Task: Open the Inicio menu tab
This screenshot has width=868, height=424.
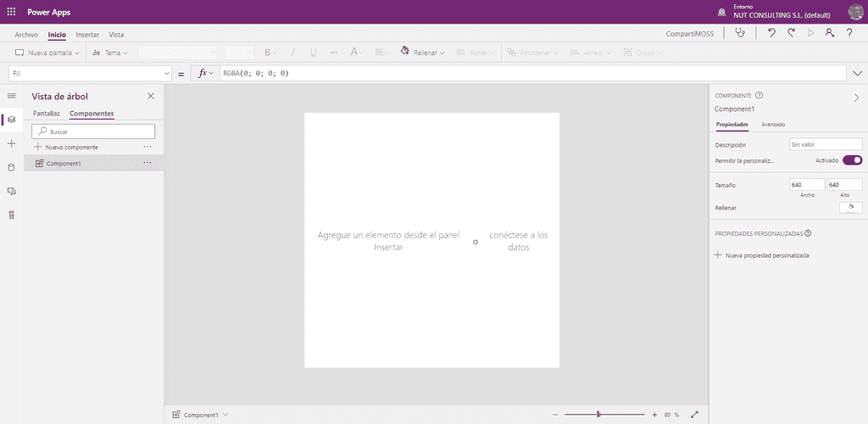Action: coord(57,34)
